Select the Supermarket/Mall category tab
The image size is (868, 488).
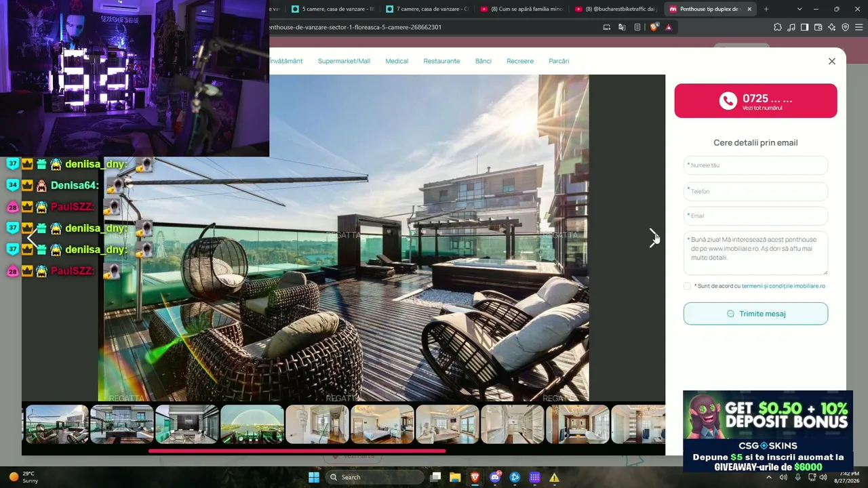pyautogui.click(x=344, y=61)
